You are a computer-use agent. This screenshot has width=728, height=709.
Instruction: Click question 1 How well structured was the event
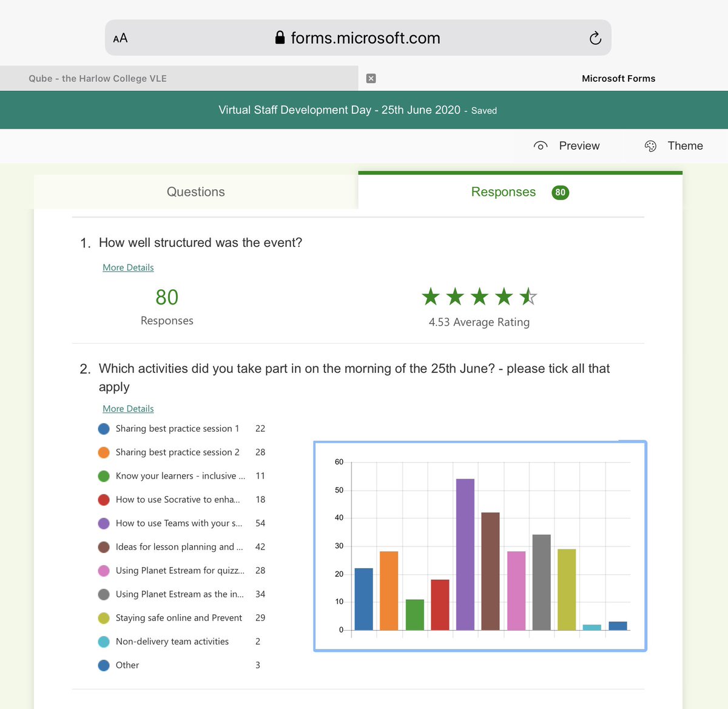(200, 243)
